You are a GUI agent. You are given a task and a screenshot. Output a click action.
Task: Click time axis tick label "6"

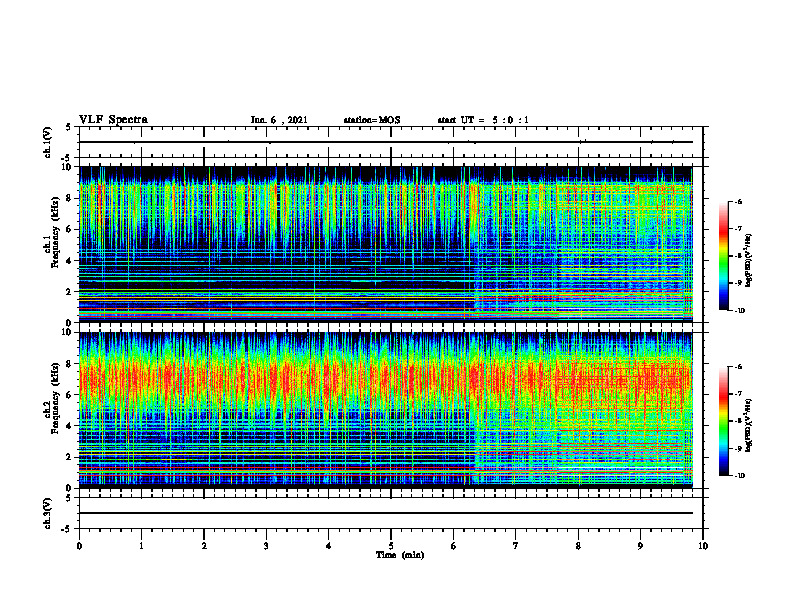coord(453,546)
